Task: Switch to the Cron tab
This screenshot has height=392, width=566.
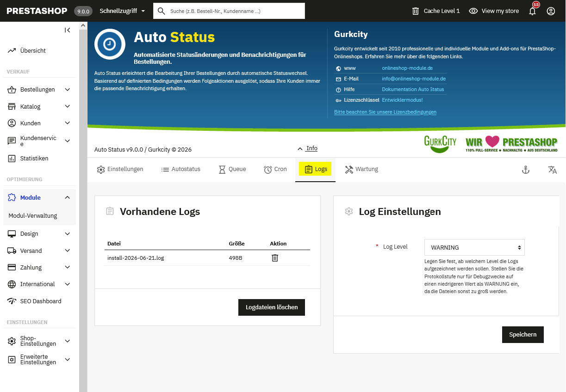Action: click(275, 169)
